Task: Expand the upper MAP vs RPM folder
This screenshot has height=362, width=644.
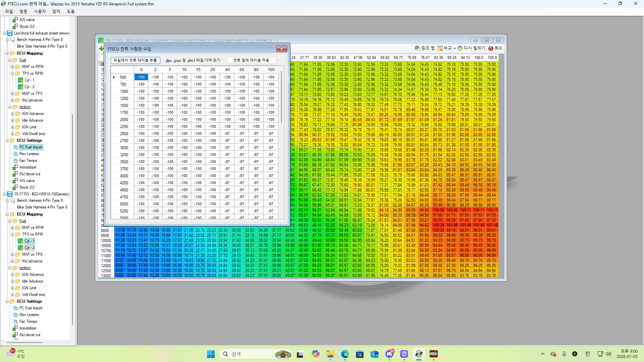Action: pyautogui.click(x=12, y=67)
